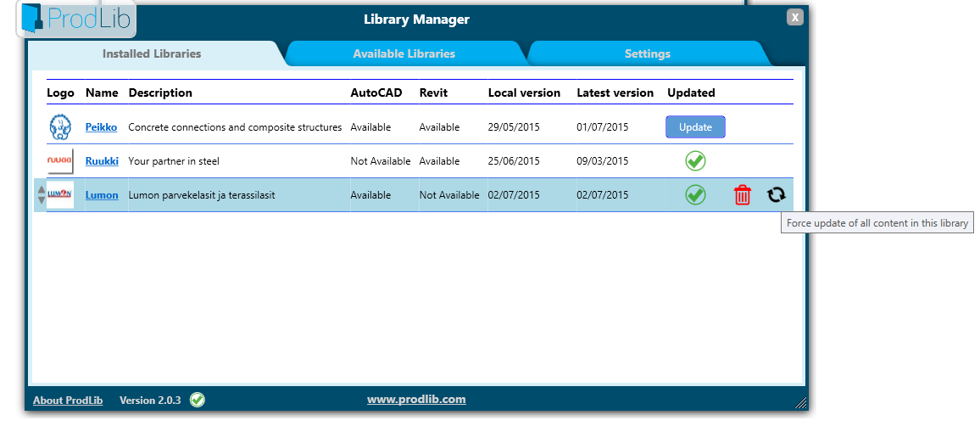
Task: Click the Peikko logo image
Action: (x=61, y=127)
